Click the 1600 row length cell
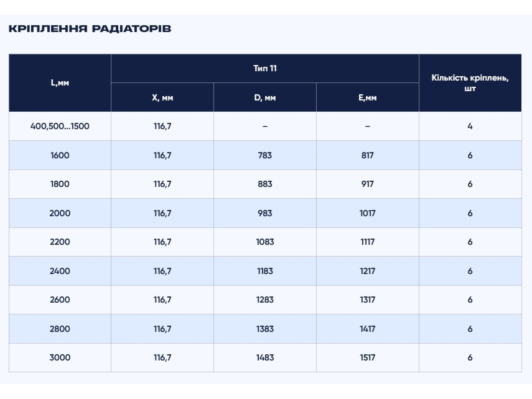532x399 pixels. (x=60, y=155)
